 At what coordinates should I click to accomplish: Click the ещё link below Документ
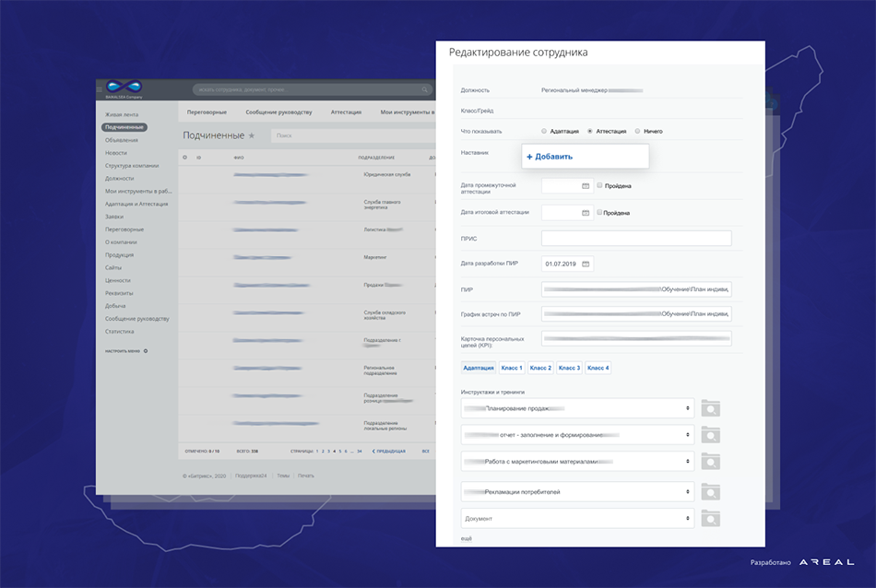click(x=467, y=539)
